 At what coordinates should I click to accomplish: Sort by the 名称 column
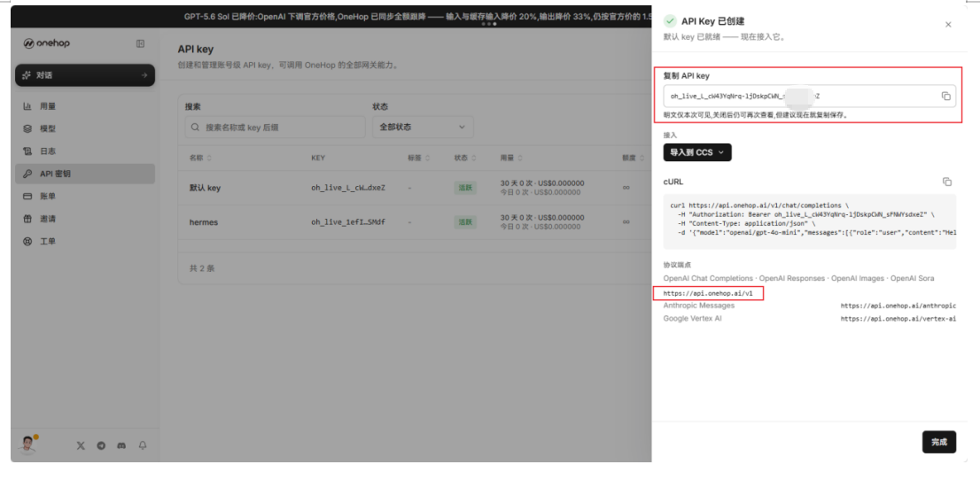pyautogui.click(x=200, y=159)
